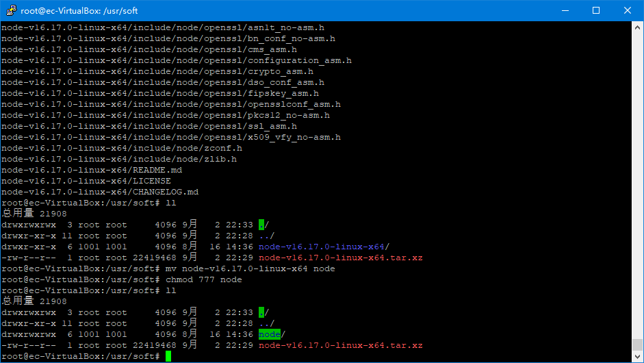Click the line ending 'bn_conf_no-asm.h'
Image resolution: width=644 pixels, height=363 pixels.
(168, 38)
